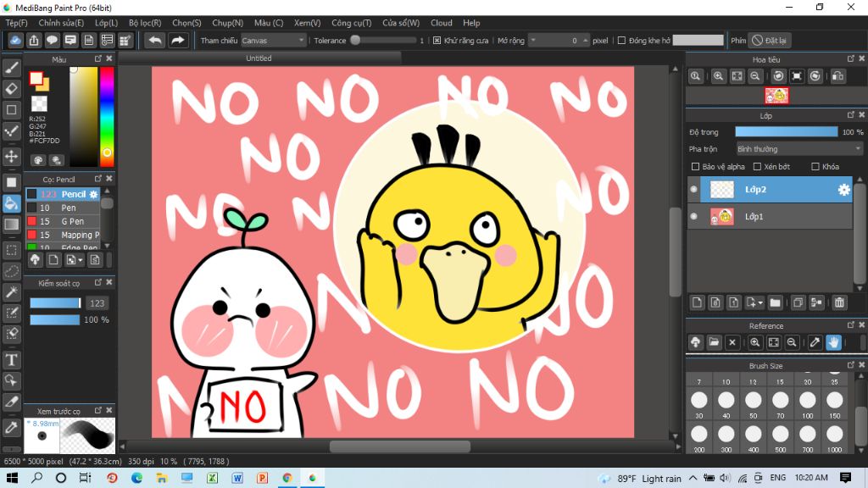Select the Brush tool in left toolbar
Viewport: 868px width, 488px height.
pos(12,68)
